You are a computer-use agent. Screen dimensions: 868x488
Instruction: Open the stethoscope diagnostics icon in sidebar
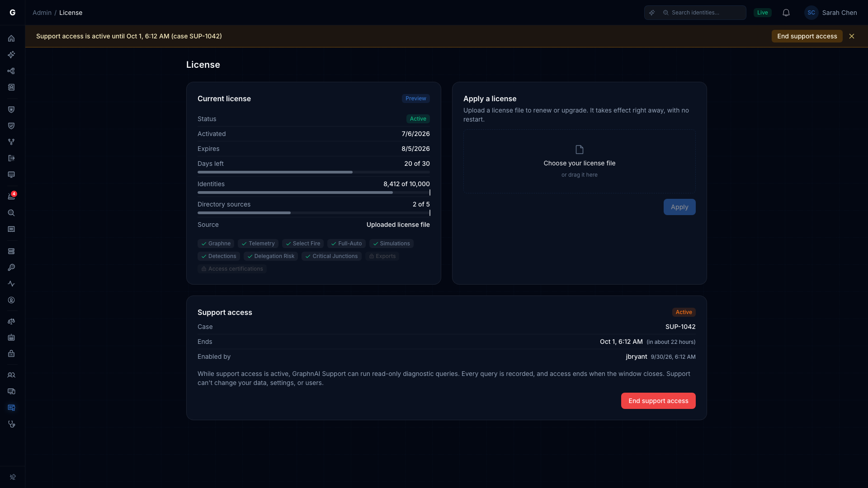[x=11, y=424]
